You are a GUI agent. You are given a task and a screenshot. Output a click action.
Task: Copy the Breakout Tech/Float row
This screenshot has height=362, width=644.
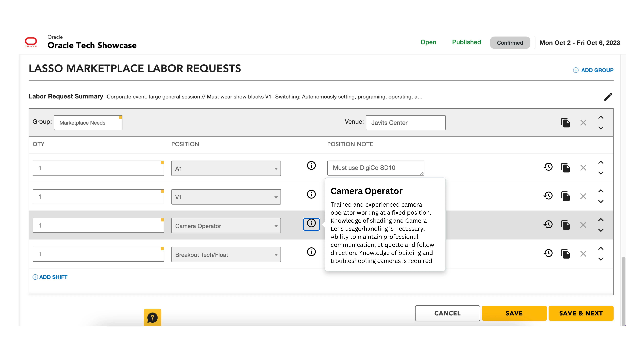click(x=565, y=254)
